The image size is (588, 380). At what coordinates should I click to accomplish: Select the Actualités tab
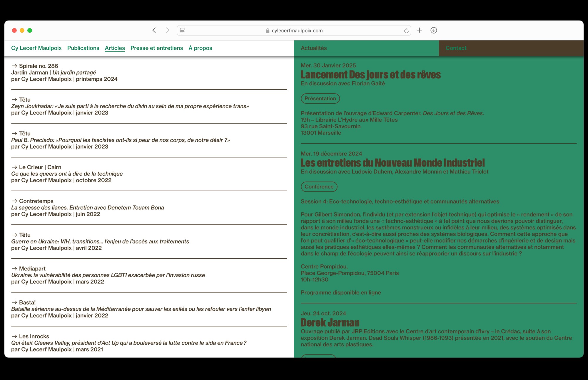coord(314,48)
